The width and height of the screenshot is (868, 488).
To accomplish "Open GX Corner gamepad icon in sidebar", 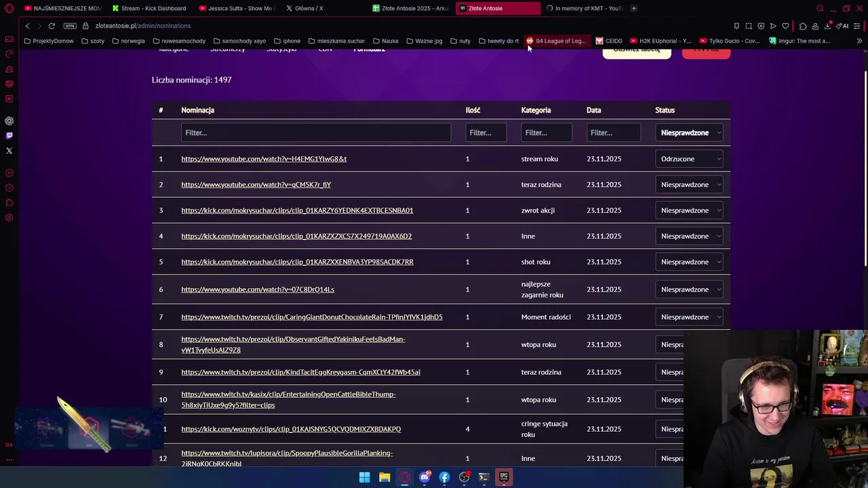I will pos(9,39).
